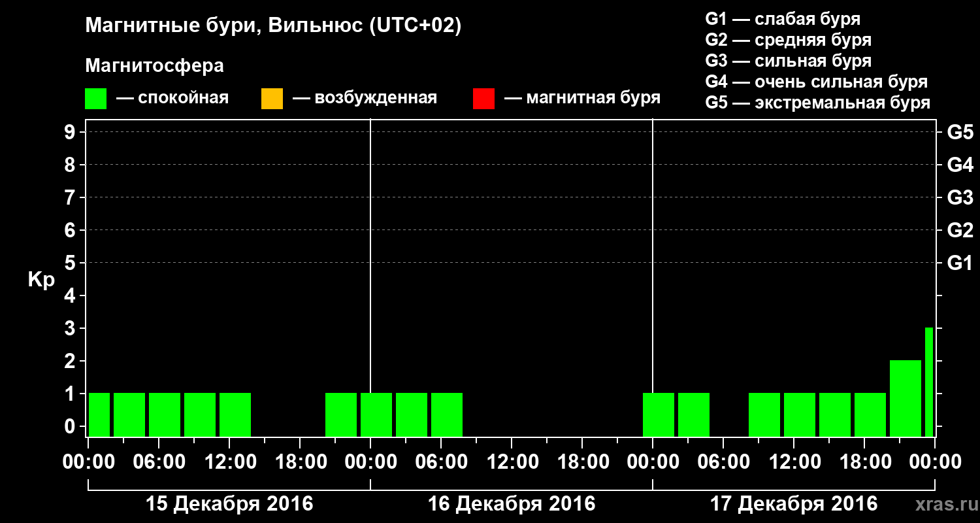980x523 pixels.
Task: Click the '— магнитная буря' legend label
Action: point(583,98)
